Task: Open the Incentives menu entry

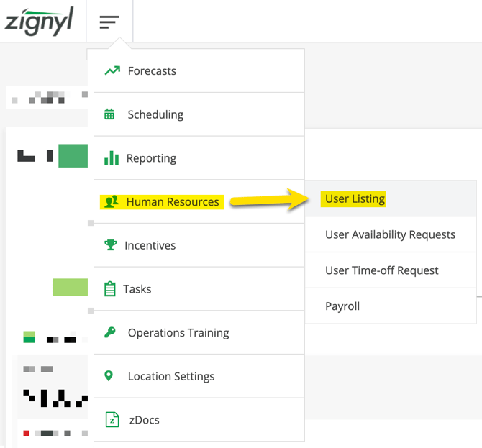Action: (150, 245)
